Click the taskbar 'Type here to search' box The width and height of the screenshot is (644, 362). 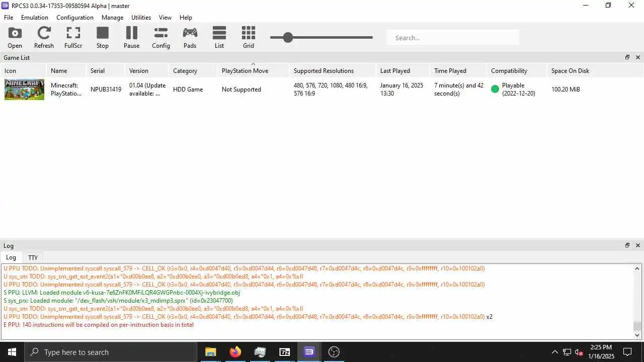pos(111,352)
